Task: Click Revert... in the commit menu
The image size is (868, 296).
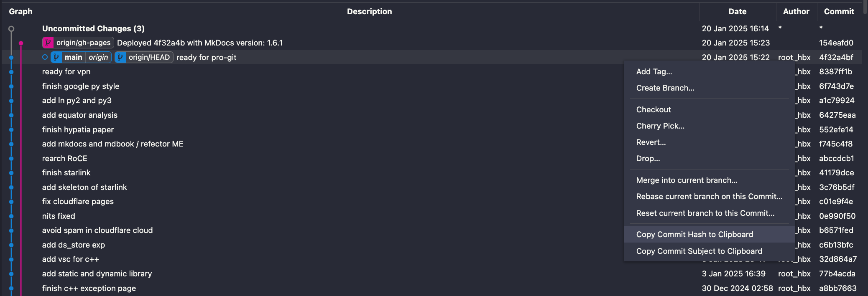Action: click(651, 142)
